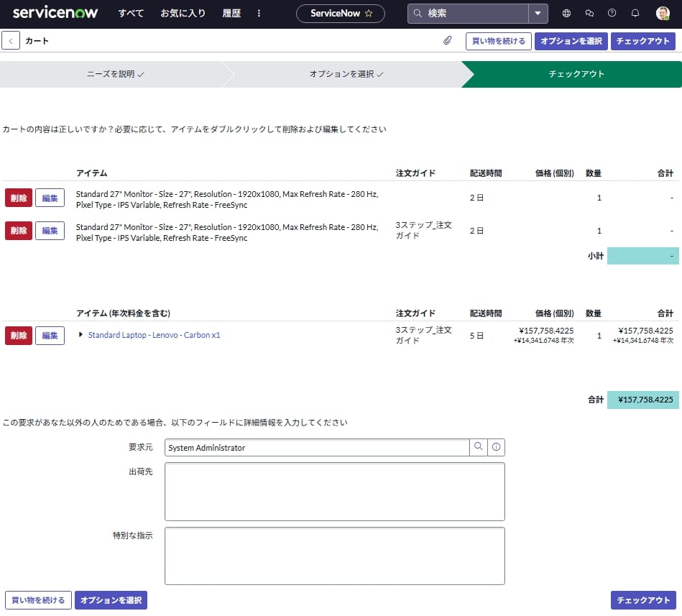Click the ServiceNow logo
The image size is (682, 616).
click(x=55, y=13)
